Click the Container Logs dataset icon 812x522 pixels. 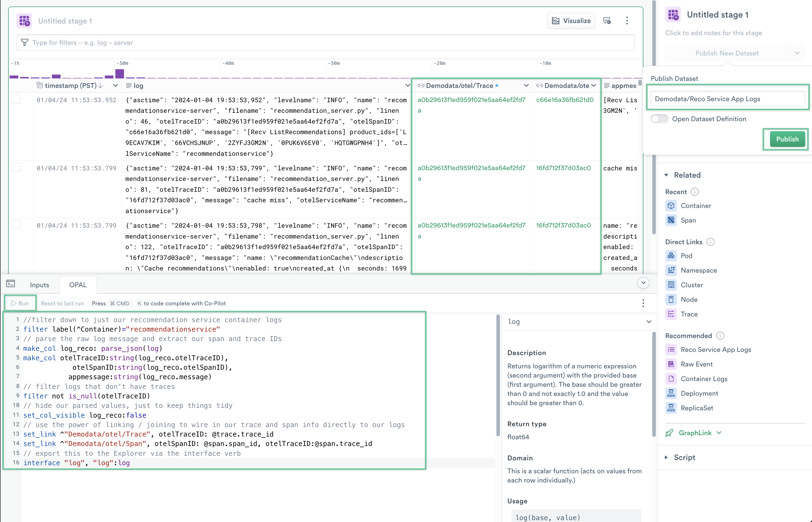point(671,379)
